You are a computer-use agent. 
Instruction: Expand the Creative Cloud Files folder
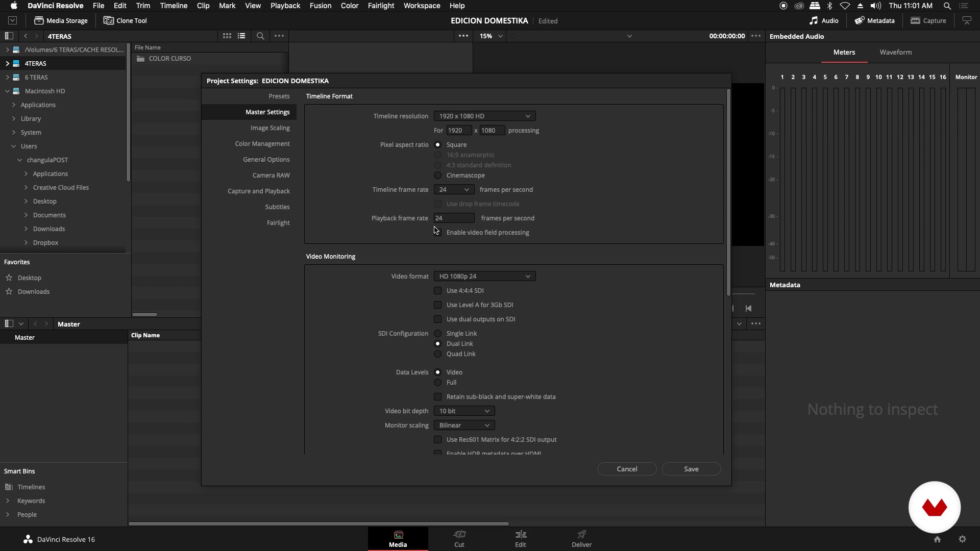coord(26,187)
